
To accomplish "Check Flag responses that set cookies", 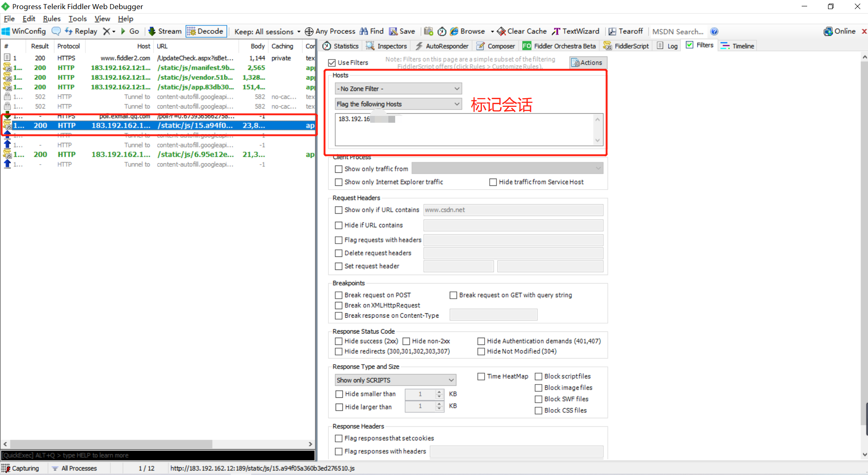I will 338,438.
